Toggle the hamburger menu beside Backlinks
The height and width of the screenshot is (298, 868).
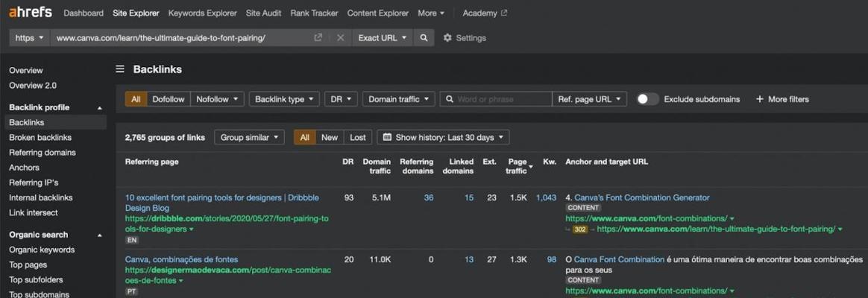pos(119,69)
